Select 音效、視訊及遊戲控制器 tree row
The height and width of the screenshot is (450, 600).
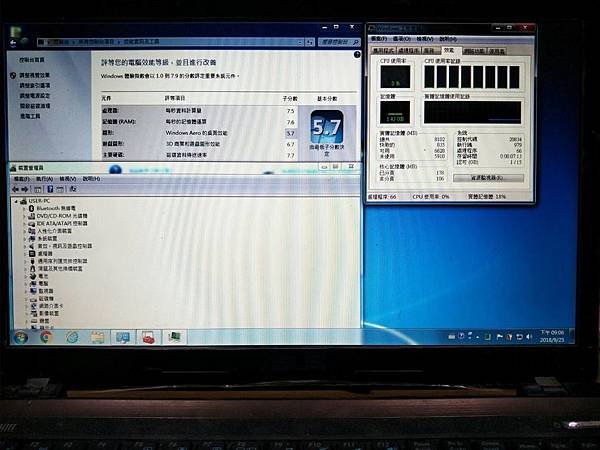coord(60,246)
